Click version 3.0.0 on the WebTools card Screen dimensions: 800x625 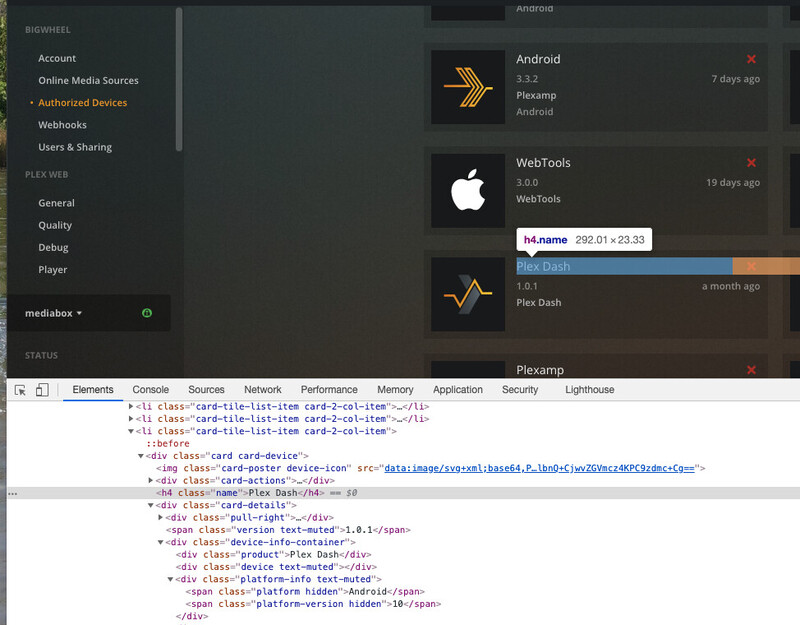pos(527,183)
